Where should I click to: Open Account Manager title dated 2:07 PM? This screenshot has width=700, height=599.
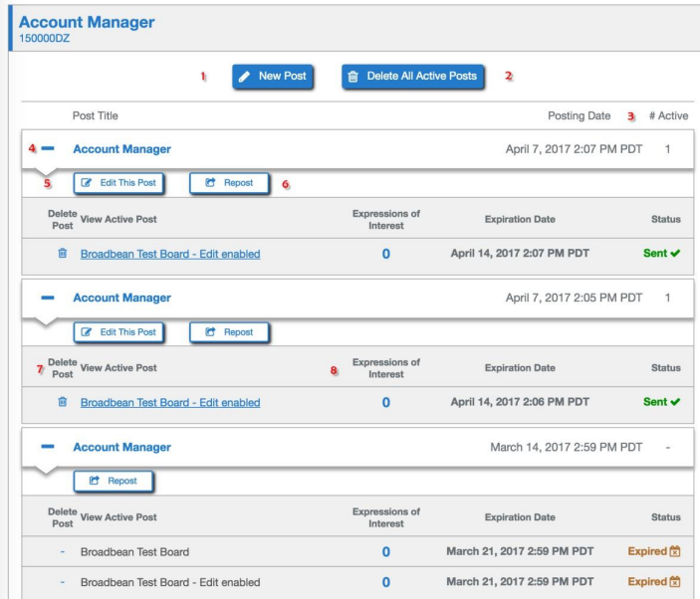pyautogui.click(x=121, y=149)
